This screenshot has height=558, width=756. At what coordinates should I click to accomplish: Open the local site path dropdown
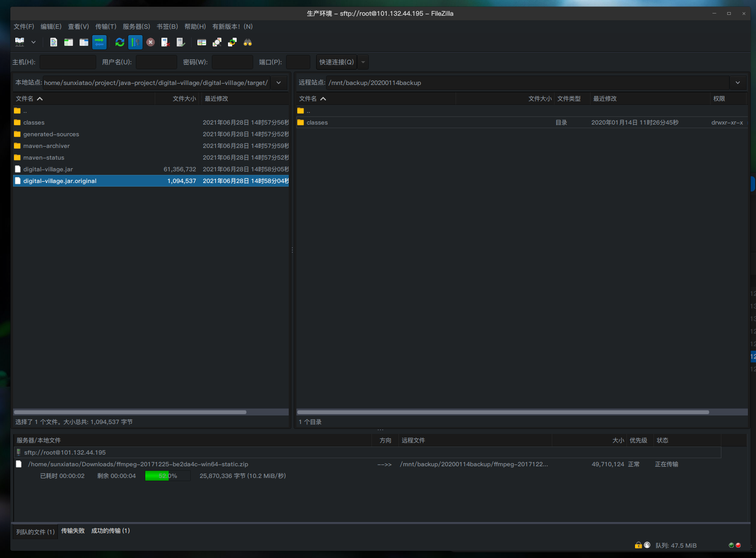coord(279,83)
